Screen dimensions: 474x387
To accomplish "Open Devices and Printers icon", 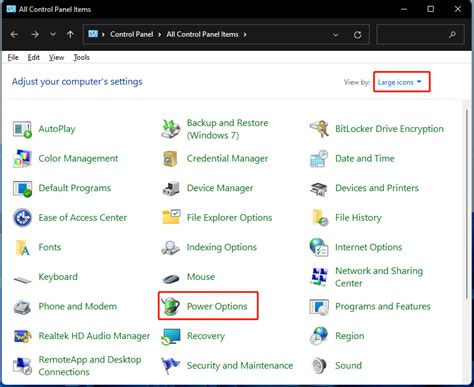I will pos(319,189).
